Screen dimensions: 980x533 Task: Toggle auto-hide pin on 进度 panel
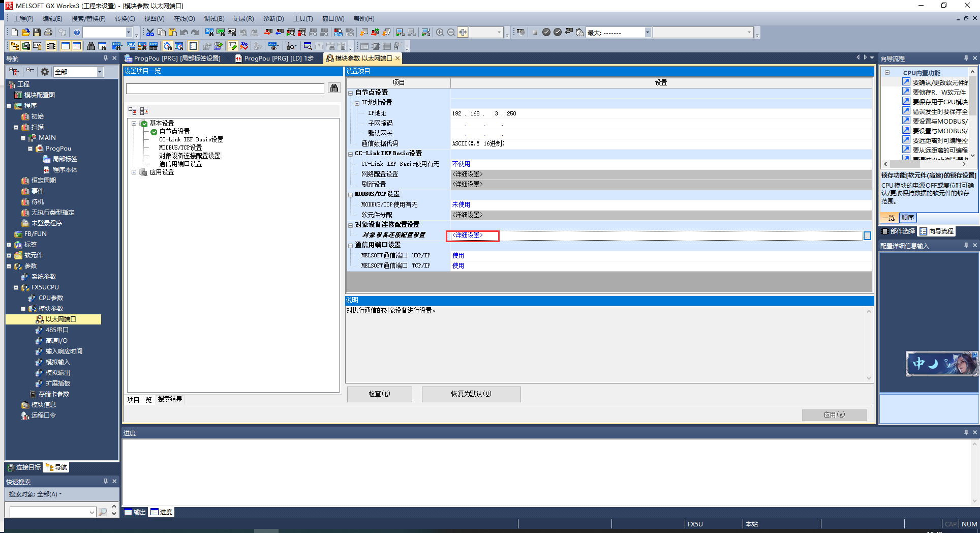click(x=966, y=432)
